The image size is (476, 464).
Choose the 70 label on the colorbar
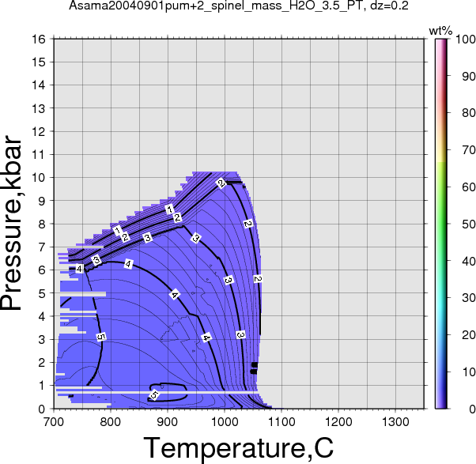pos(469,150)
